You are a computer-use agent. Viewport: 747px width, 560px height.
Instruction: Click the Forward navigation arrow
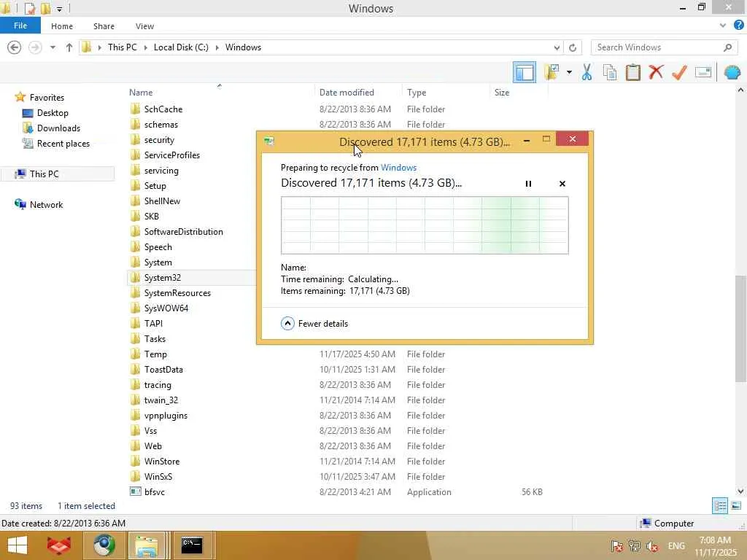35,47
